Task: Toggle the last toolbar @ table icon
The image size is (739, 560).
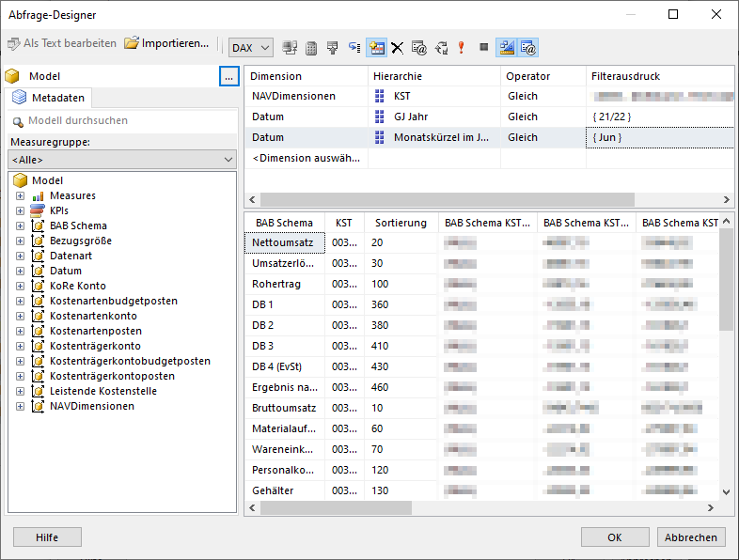Action: tap(527, 48)
